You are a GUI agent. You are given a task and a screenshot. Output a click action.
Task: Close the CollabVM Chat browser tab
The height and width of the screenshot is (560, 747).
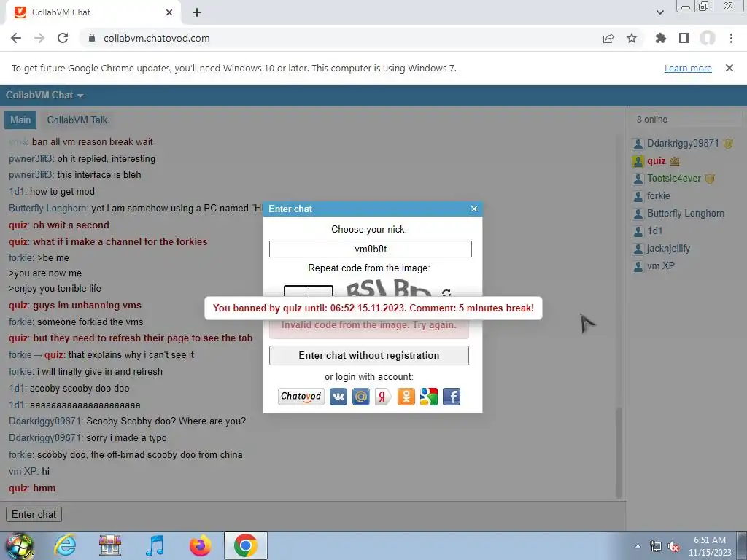tap(169, 12)
